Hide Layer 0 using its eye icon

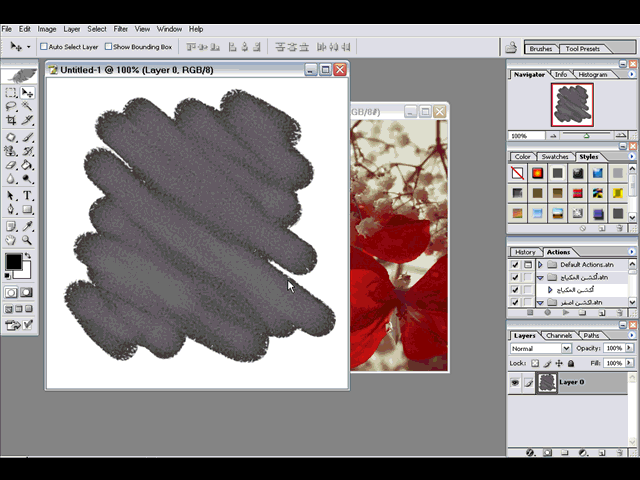516,382
